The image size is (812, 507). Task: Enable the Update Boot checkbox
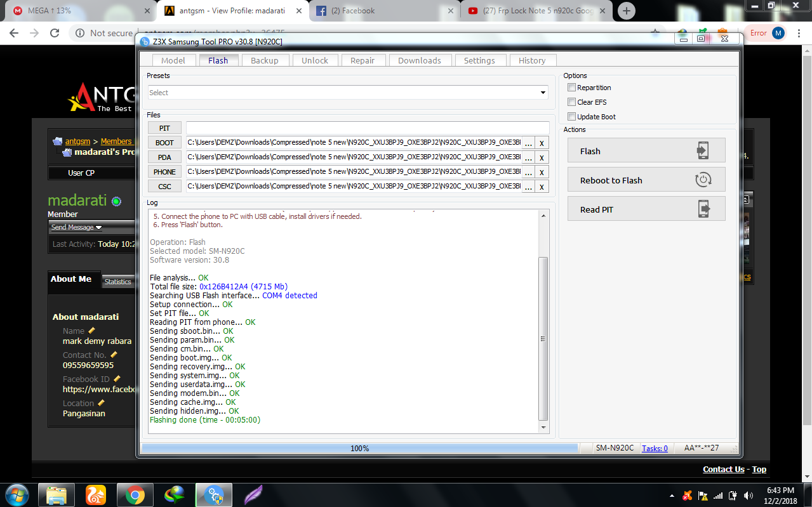click(x=571, y=117)
